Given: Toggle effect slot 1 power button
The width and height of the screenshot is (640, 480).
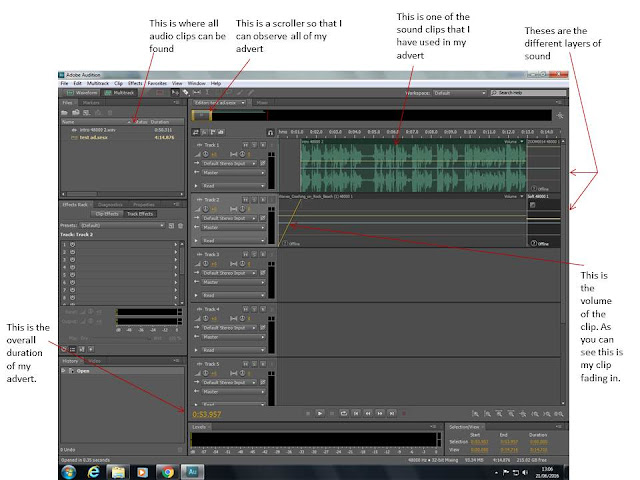Looking at the screenshot, I should [72, 244].
